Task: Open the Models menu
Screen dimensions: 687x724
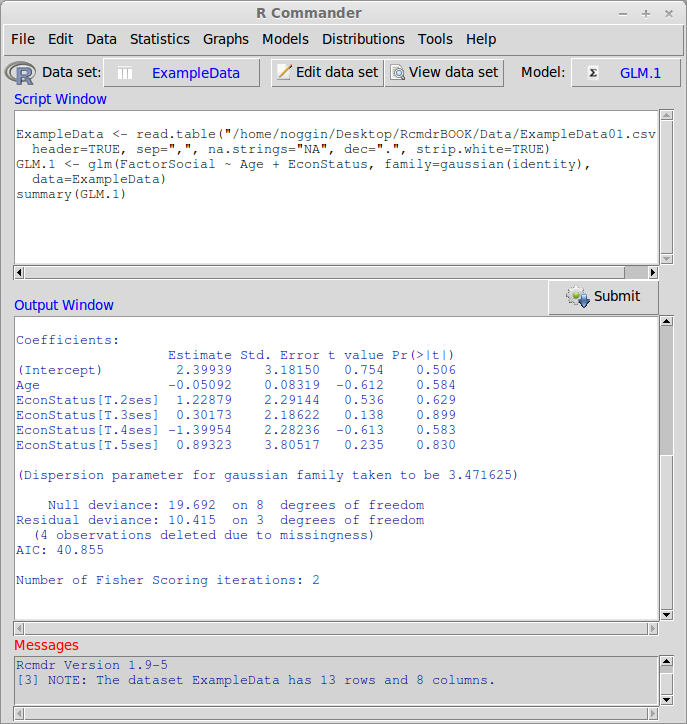Action: pyautogui.click(x=285, y=39)
